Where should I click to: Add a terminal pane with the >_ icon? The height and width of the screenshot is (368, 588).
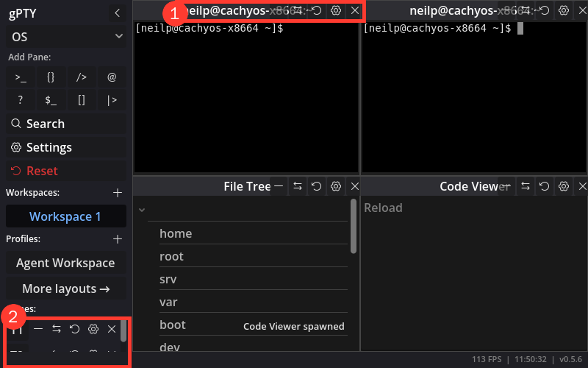[x=21, y=77]
